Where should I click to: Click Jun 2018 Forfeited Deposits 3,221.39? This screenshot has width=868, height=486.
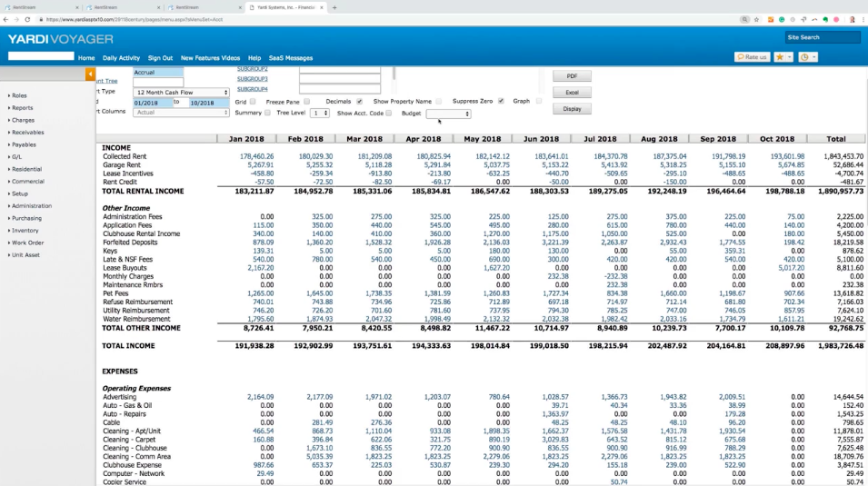coord(555,243)
